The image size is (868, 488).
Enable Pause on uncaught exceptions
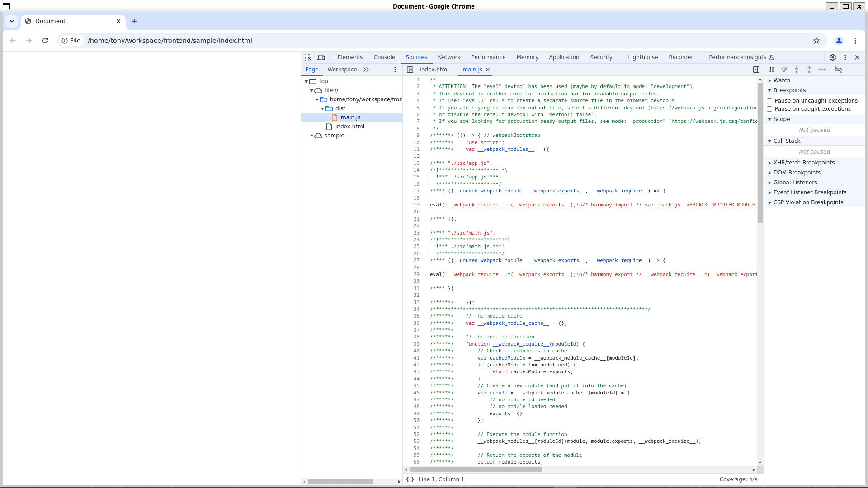click(x=769, y=101)
